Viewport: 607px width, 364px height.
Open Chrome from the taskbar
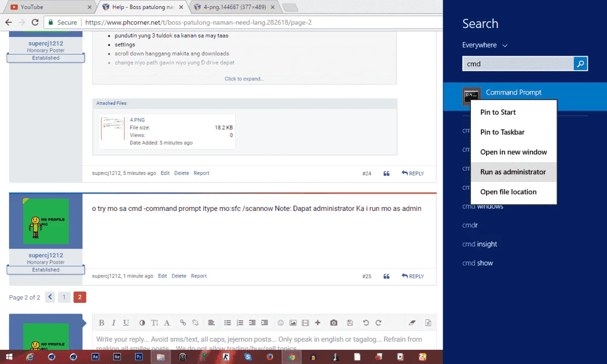point(291,357)
